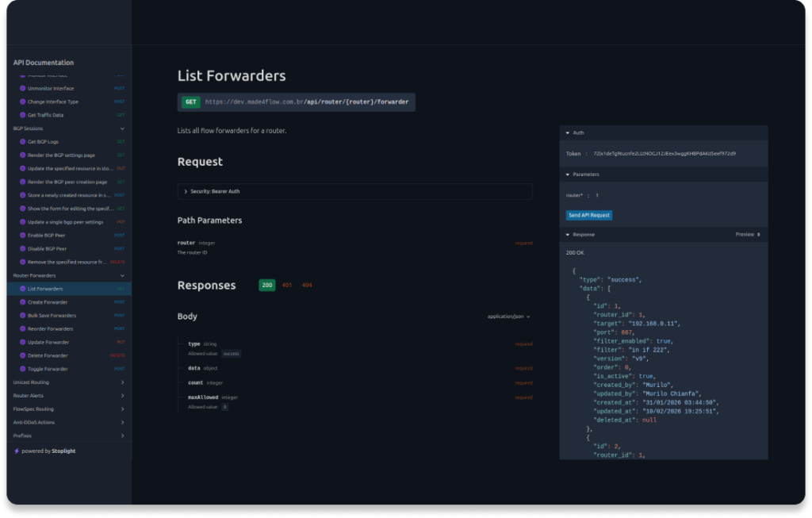Click the Token input field

pyautogui.click(x=674, y=153)
